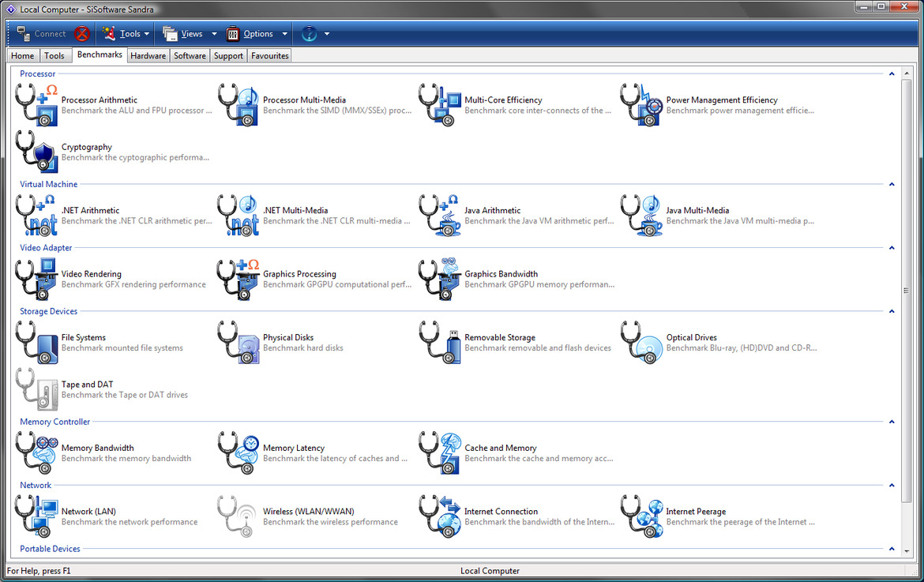The image size is (924, 582).
Task: Open the Internet Connection benchmark icon
Action: click(x=440, y=516)
